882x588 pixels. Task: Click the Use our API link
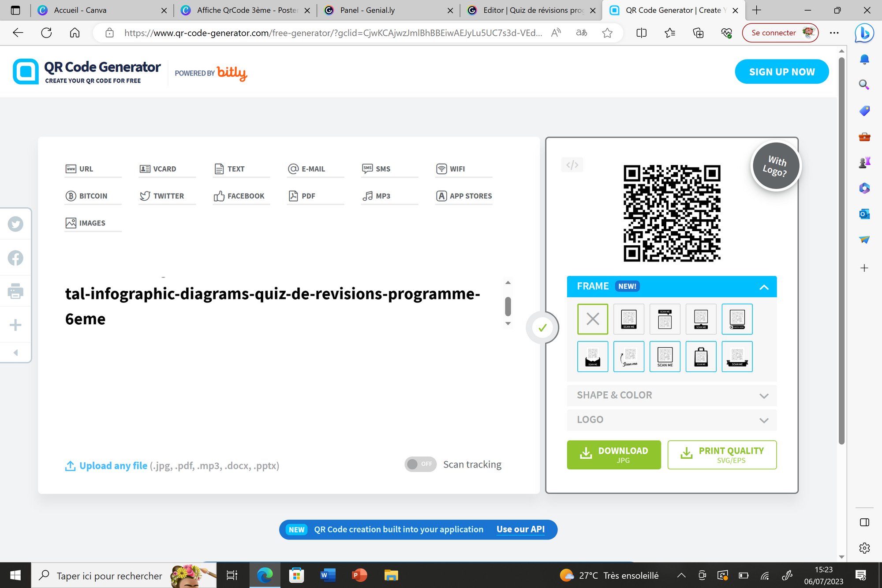point(520,529)
